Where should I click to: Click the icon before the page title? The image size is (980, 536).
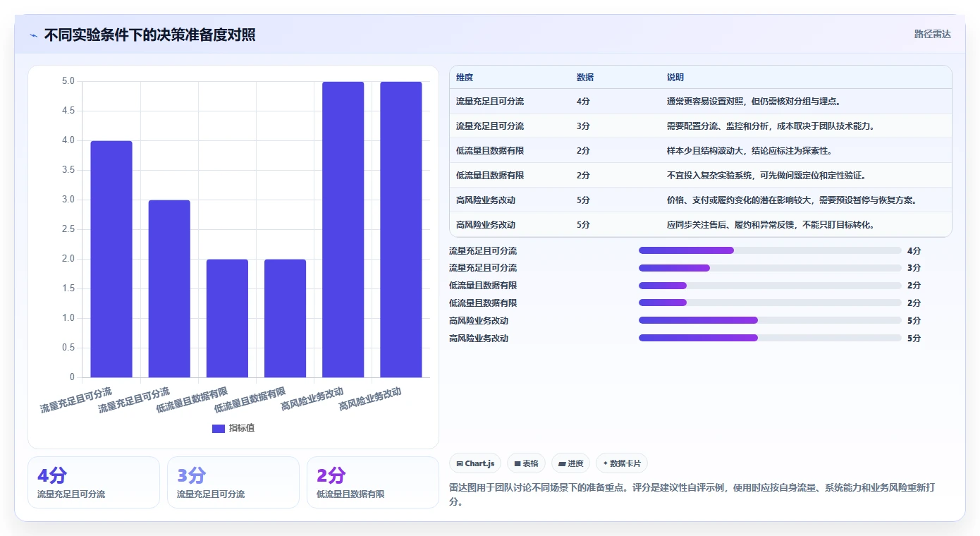(x=33, y=35)
